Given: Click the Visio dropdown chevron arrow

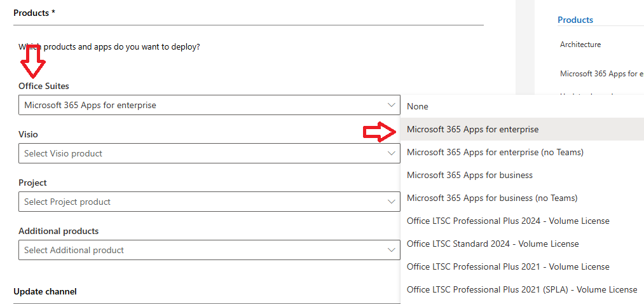Looking at the screenshot, I should coord(392,153).
